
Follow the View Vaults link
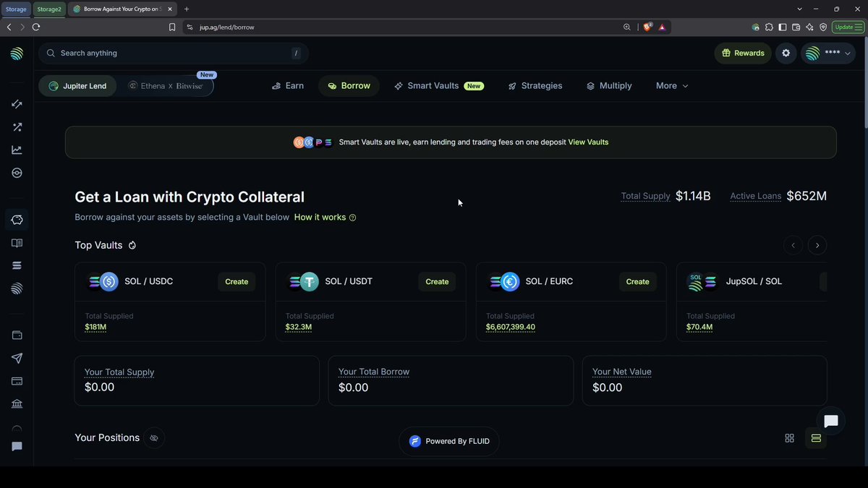click(x=588, y=142)
